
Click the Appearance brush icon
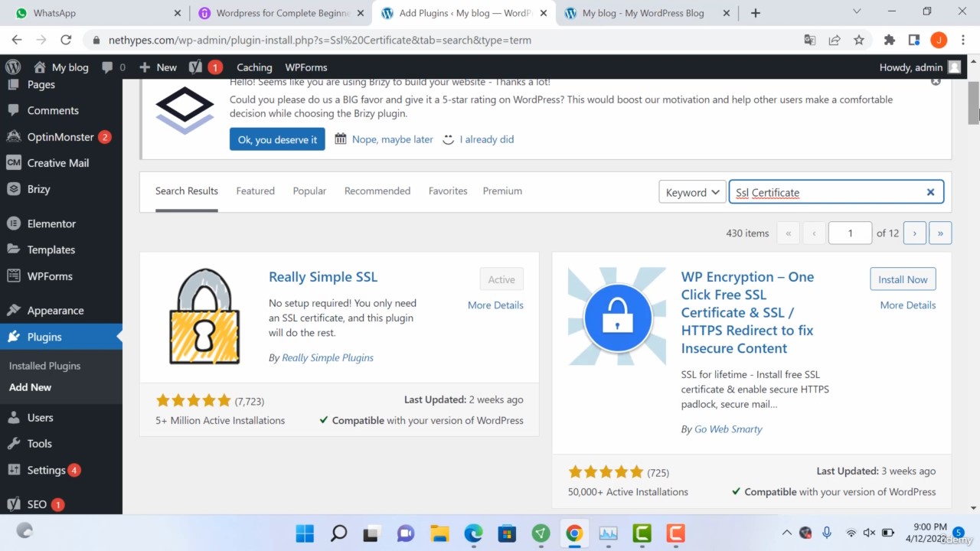[x=13, y=311]
